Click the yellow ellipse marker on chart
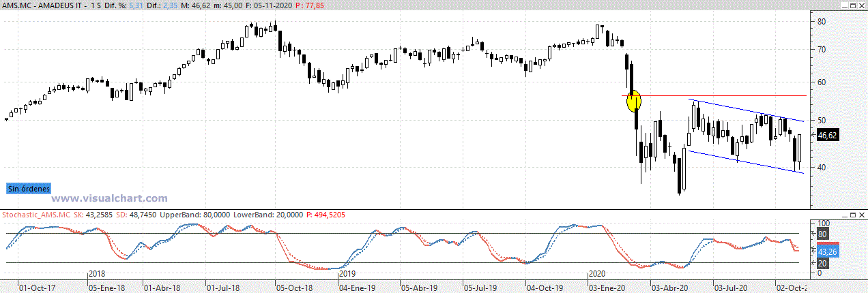This screenshot has height=293, width=868. pos(634,101)
